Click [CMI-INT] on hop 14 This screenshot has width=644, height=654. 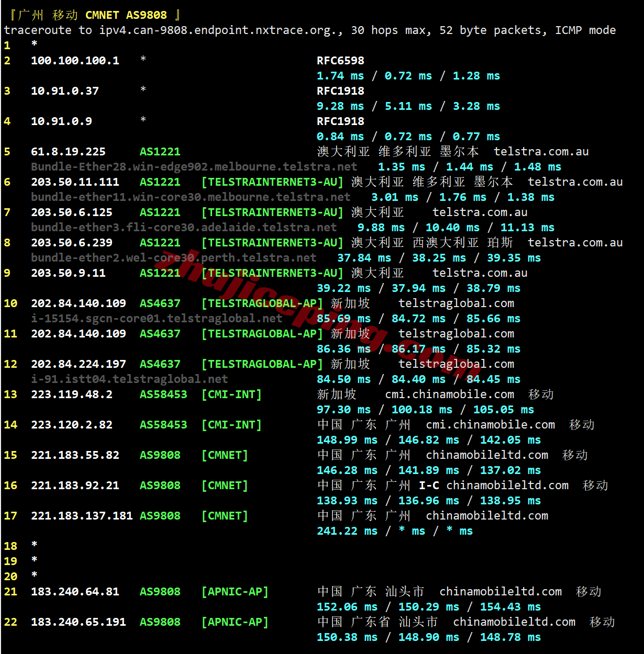231,425
